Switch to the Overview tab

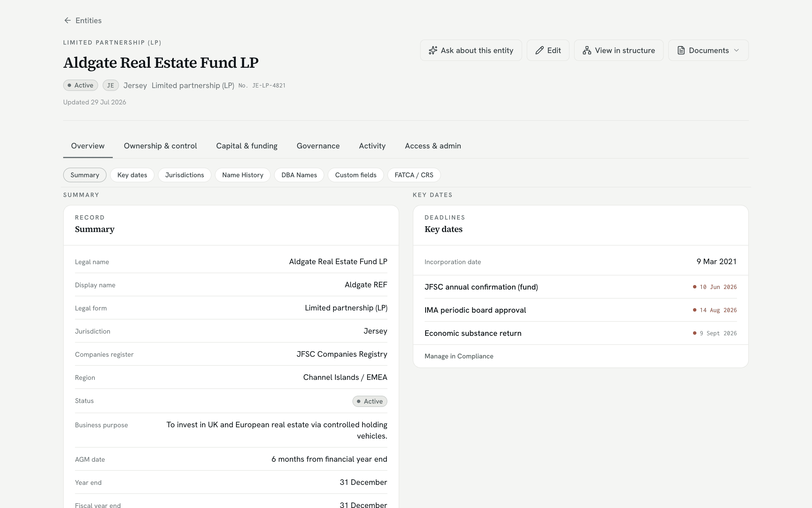[88, 146]
